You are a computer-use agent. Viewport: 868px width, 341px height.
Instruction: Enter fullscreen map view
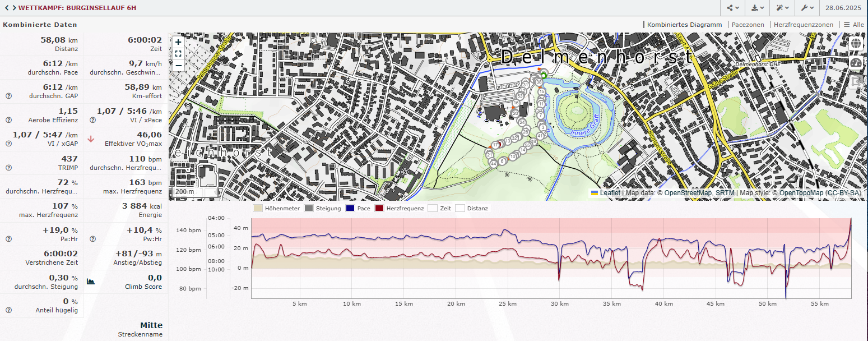[x=178, y=54]
